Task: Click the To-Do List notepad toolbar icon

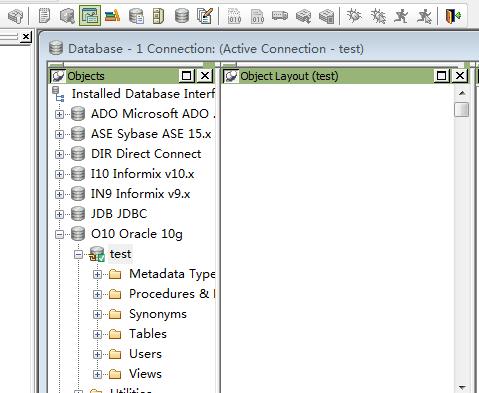Action: pos(44,16)
